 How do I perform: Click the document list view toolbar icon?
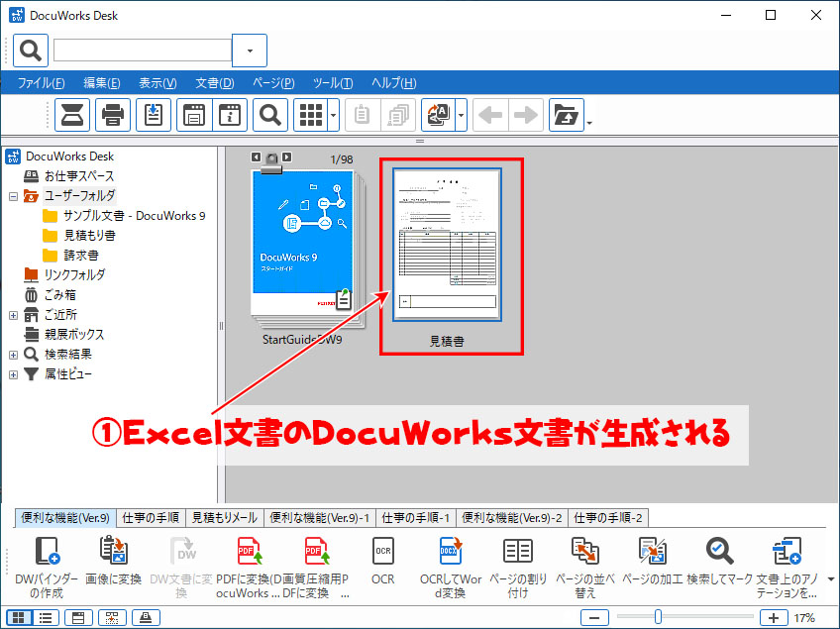tap(194, 115)
